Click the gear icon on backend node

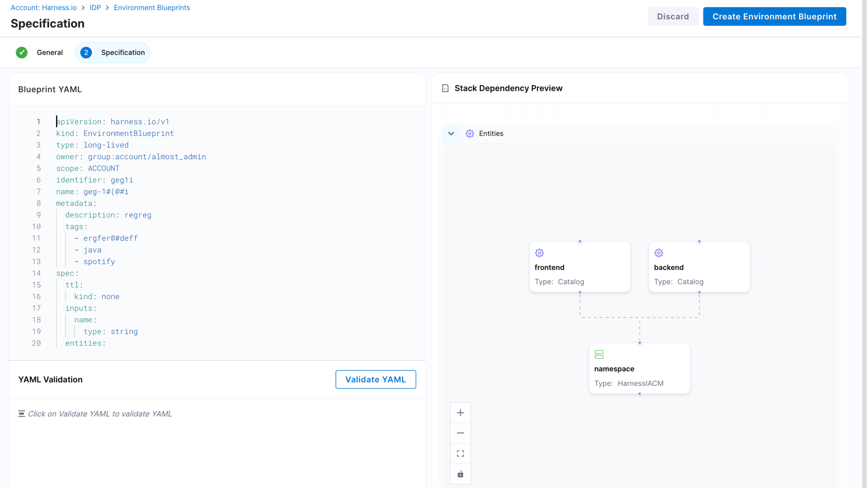point(659,253)
